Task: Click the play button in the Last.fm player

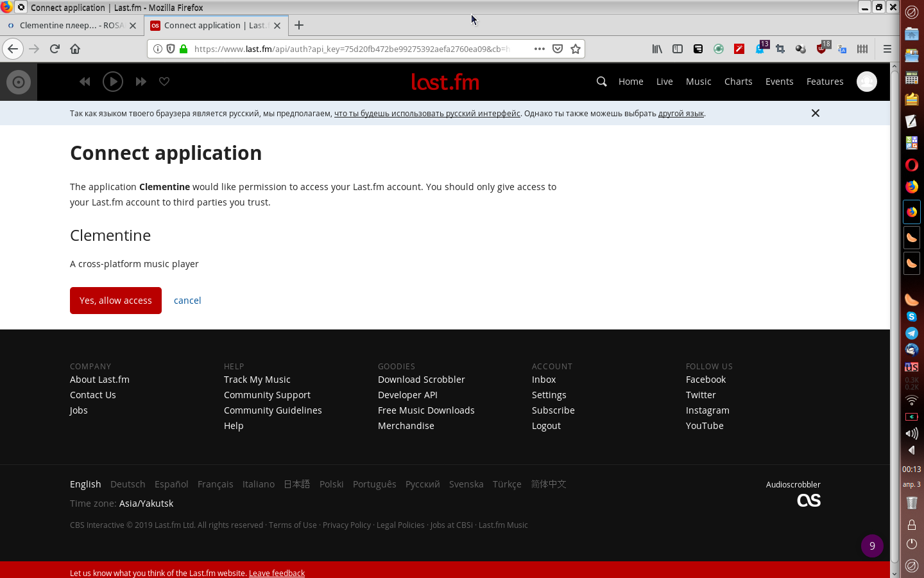Action: click(113, 82)
